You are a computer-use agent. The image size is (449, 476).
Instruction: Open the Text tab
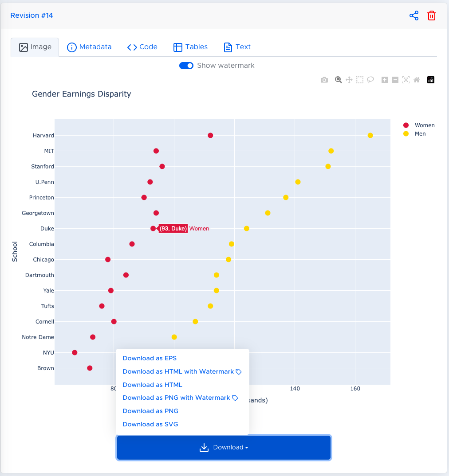click(x=237, y=47)
